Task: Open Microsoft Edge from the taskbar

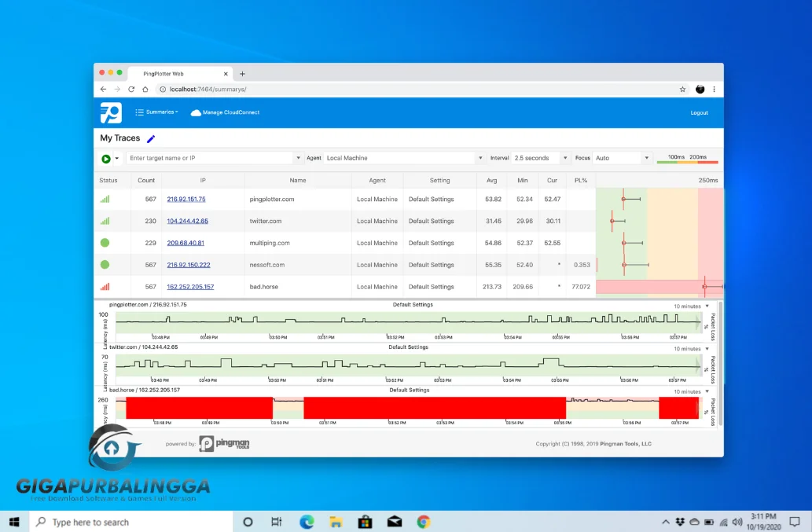Action: click(x=306, y=521)
